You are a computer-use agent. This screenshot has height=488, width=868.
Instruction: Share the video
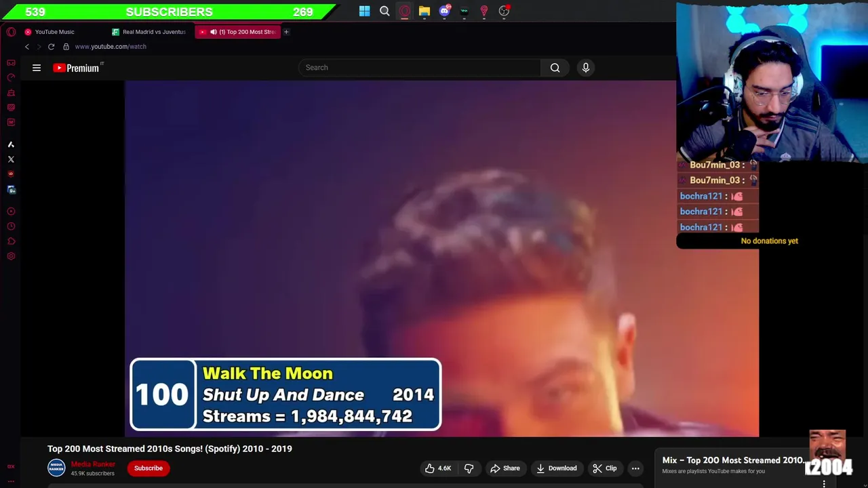[x=505, y=468]
